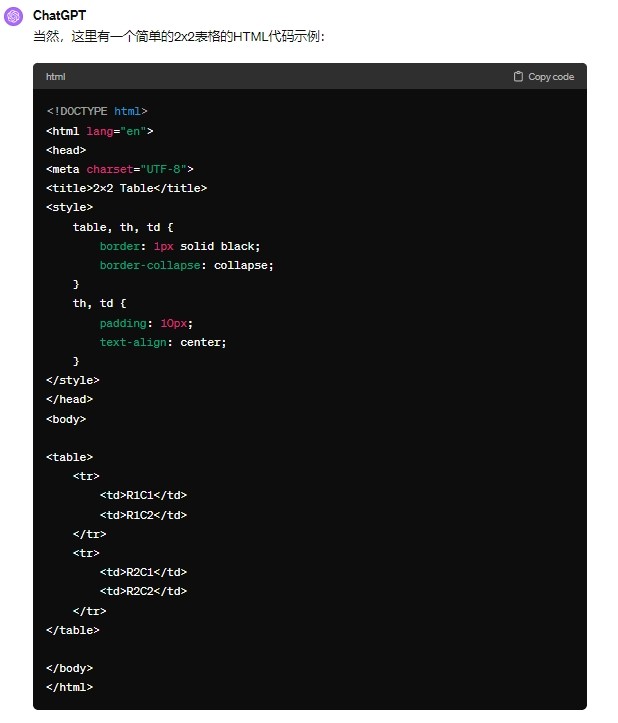Image resolution: width=618 pixels, height=723 pixels.
Task: Click the closing </table> tag line
Action: 73,630
